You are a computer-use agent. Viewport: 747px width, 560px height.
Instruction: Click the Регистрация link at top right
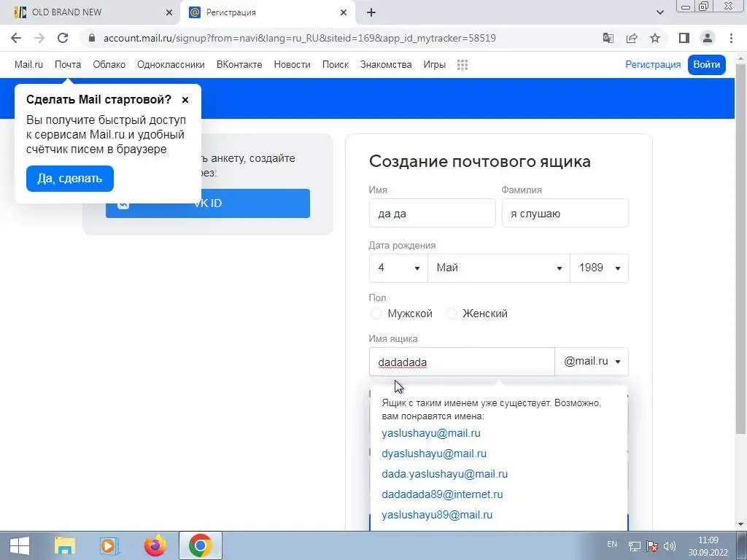click(653, 65)
